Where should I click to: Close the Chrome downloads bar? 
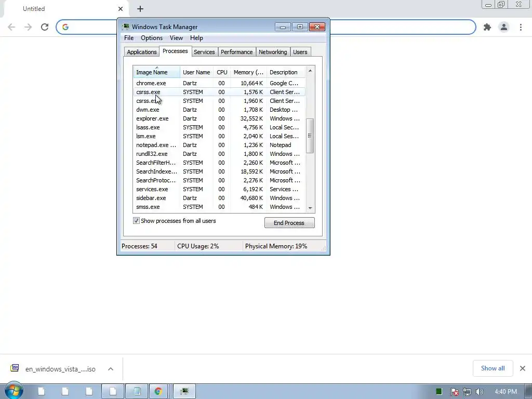523,368
